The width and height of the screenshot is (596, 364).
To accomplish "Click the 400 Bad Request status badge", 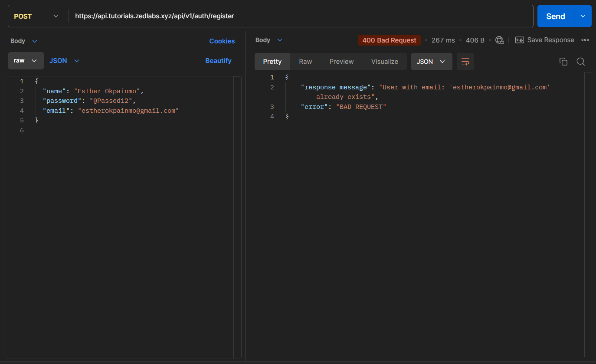I will point(389,40).
